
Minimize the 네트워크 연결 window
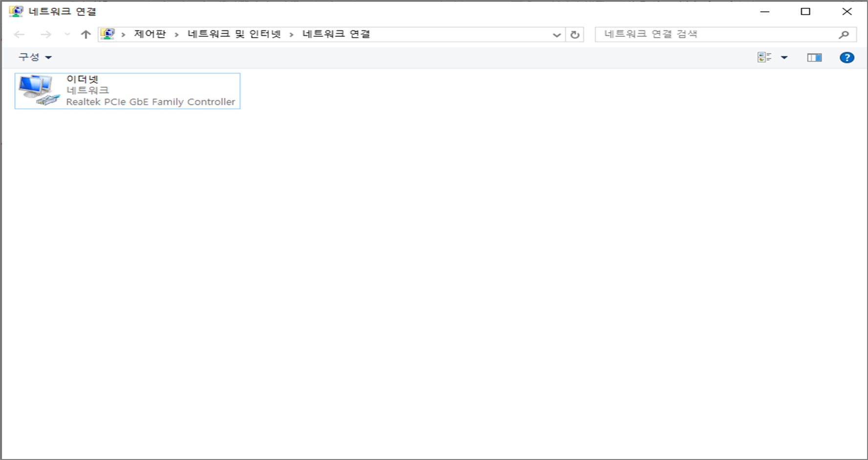pyautogui.click(x=765, y=12)
